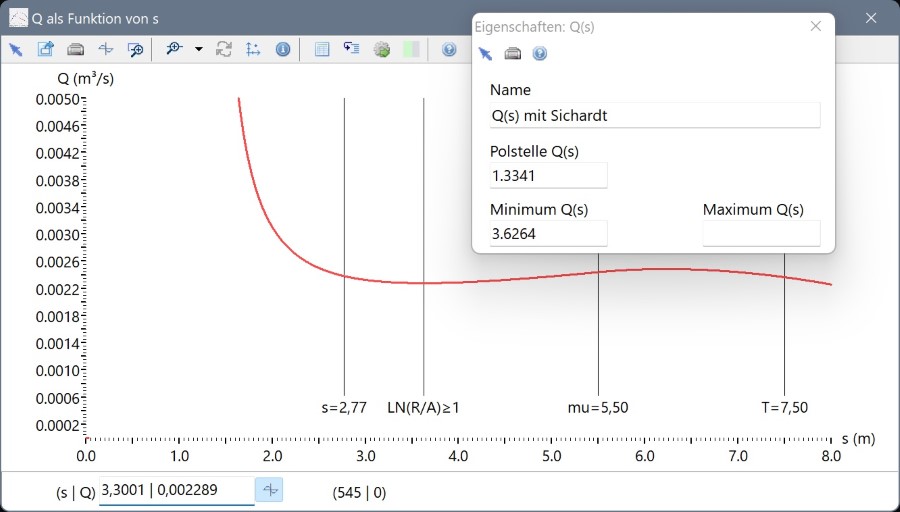Click the zoom area magnifier icon

point(135,49)
